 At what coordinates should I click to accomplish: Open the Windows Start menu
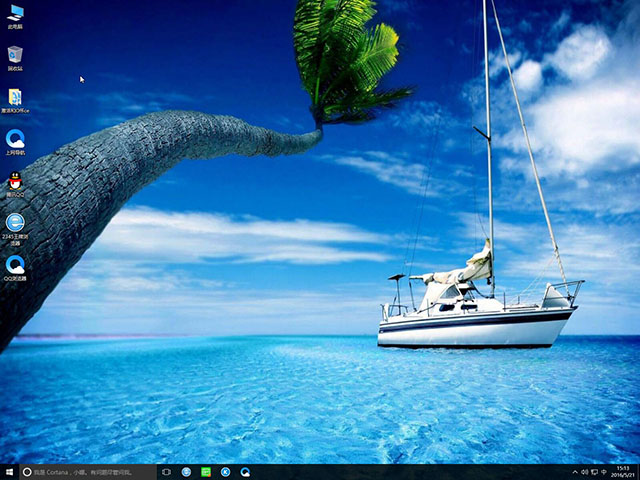click(x=9, y=472)
